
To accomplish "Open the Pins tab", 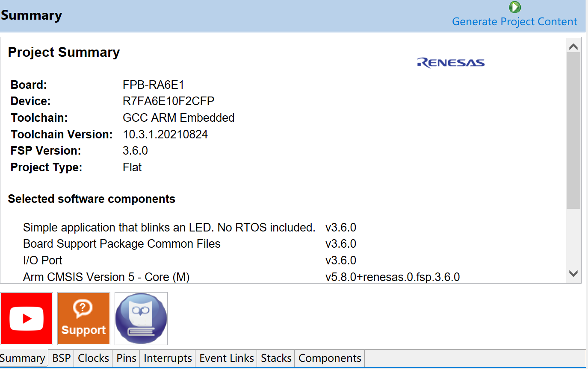I will 127,358.
